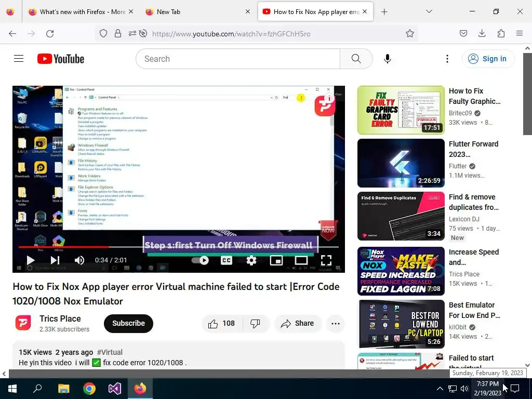Open player settings gear
This screenshot has width=532, height=399.
click(251, 260)
